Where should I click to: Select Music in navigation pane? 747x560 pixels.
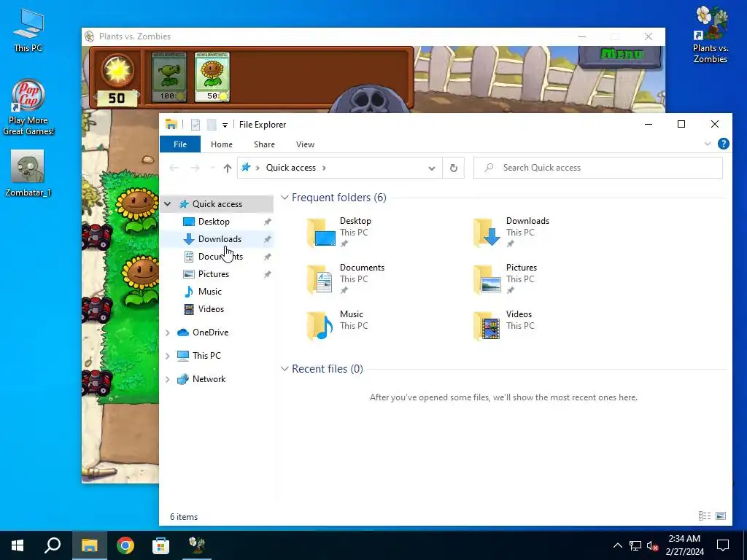coord(209,292)
